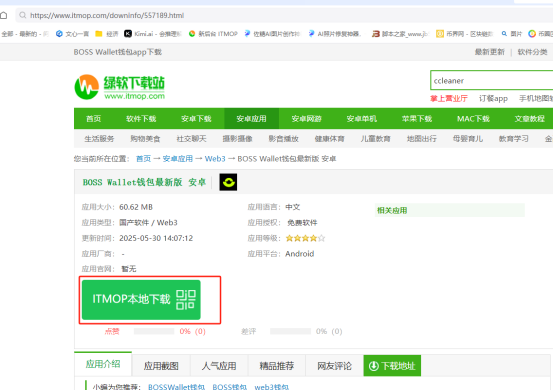Click the browser home icon
554x390 pixels.
click(4, 16)
